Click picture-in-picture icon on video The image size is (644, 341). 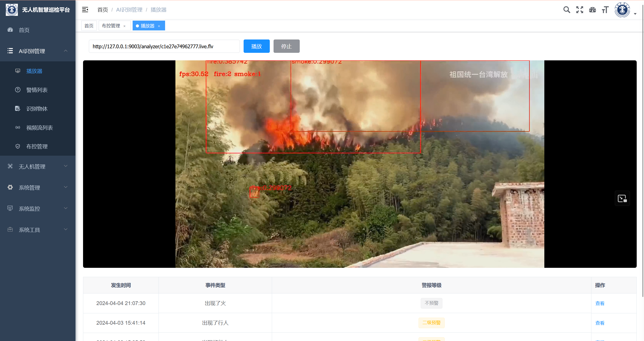click(622, 198)
